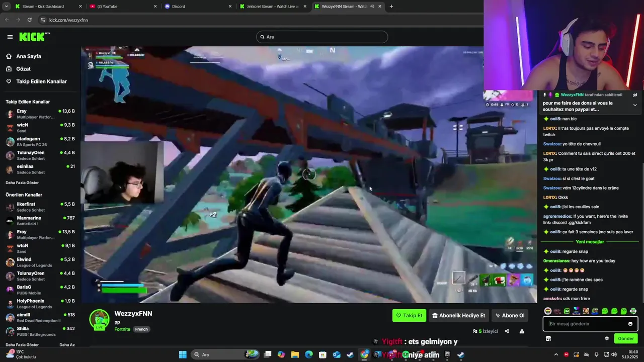The image size is (644, 362).
Task: Send message with Gönder button
Action: click(626, 338)
